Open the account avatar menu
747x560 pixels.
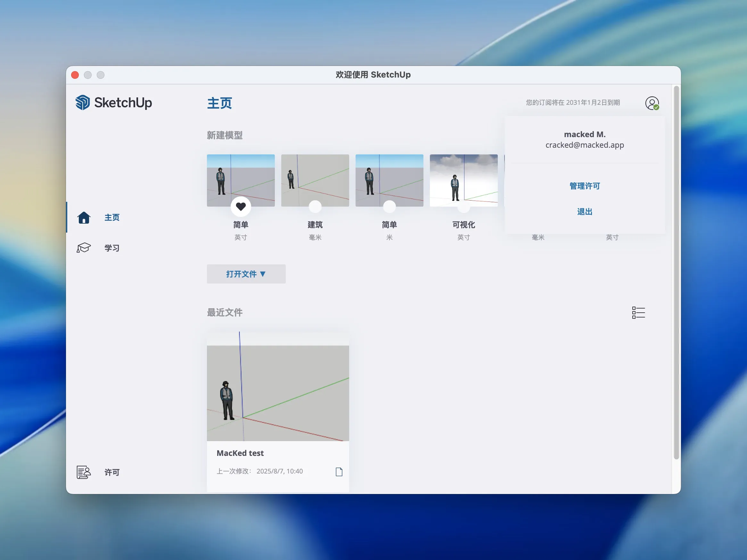(x=652, y=103)
